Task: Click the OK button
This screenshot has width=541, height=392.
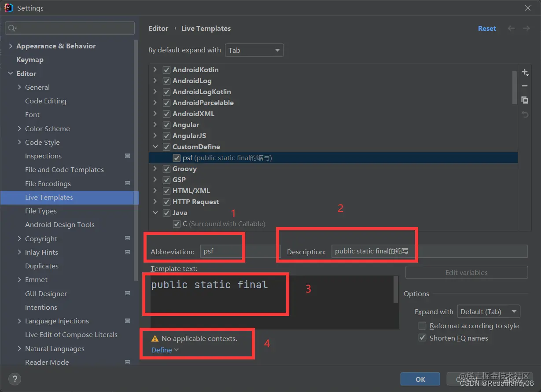Action: click(420, 379)
